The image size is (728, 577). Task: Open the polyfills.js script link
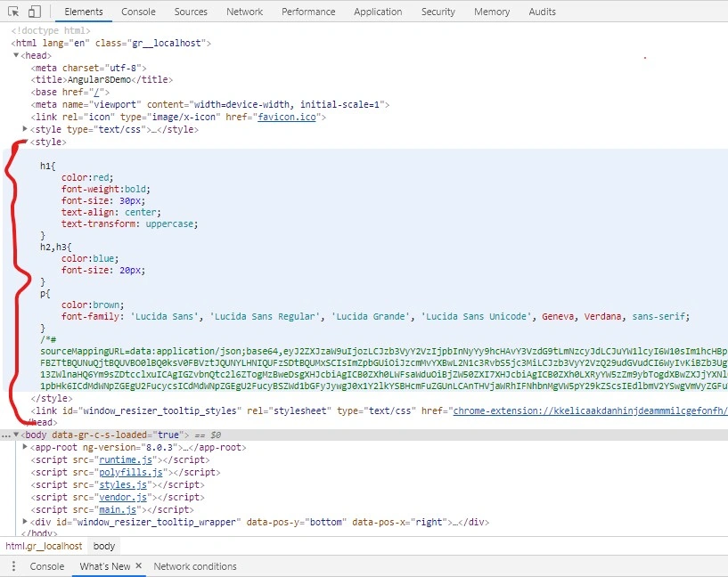131,472
